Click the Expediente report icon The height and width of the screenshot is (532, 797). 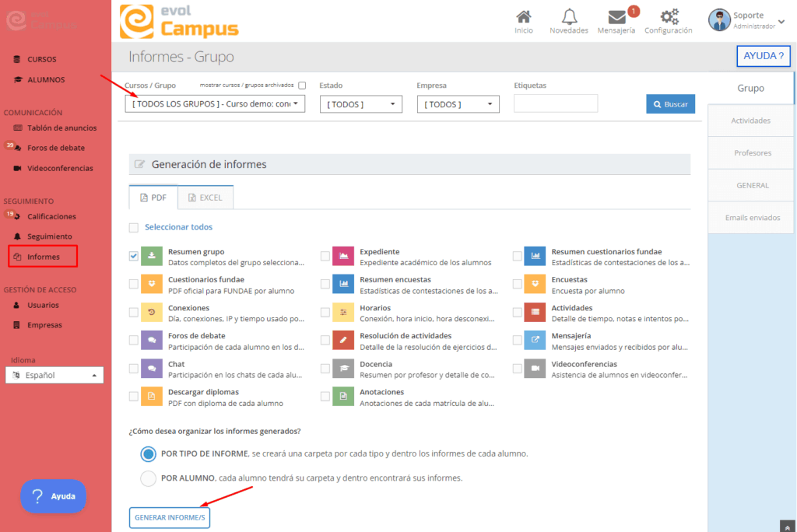tap(343, 256)
